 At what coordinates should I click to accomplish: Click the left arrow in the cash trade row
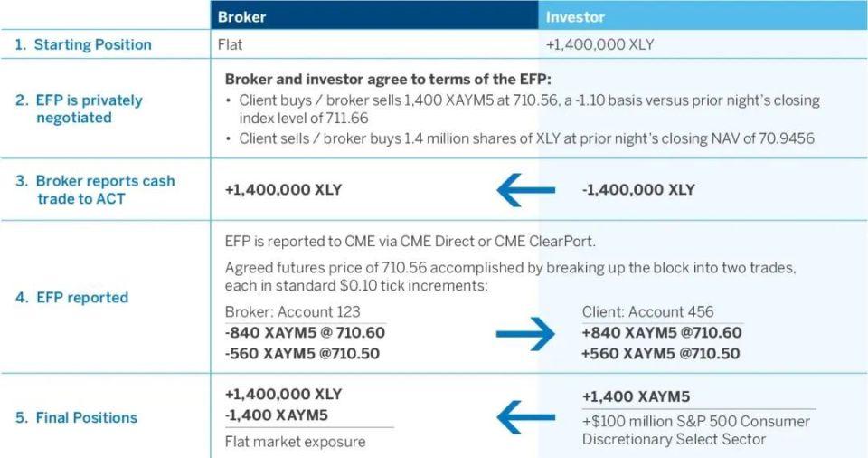526,190
